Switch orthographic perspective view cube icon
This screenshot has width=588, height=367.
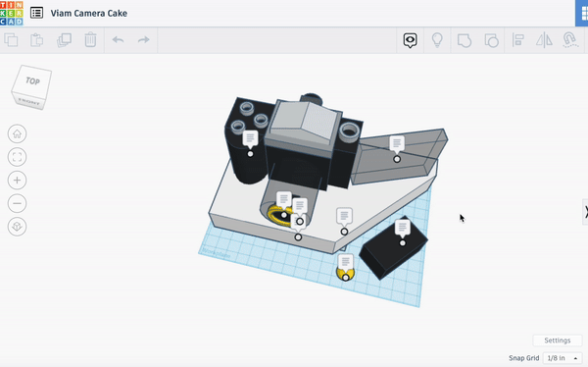coord(17,227)
